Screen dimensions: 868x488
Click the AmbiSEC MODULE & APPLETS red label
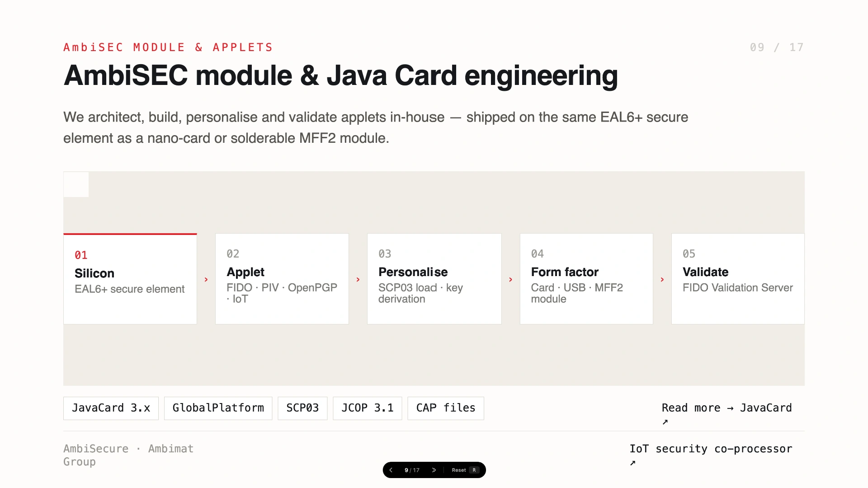tap(168, 47)
